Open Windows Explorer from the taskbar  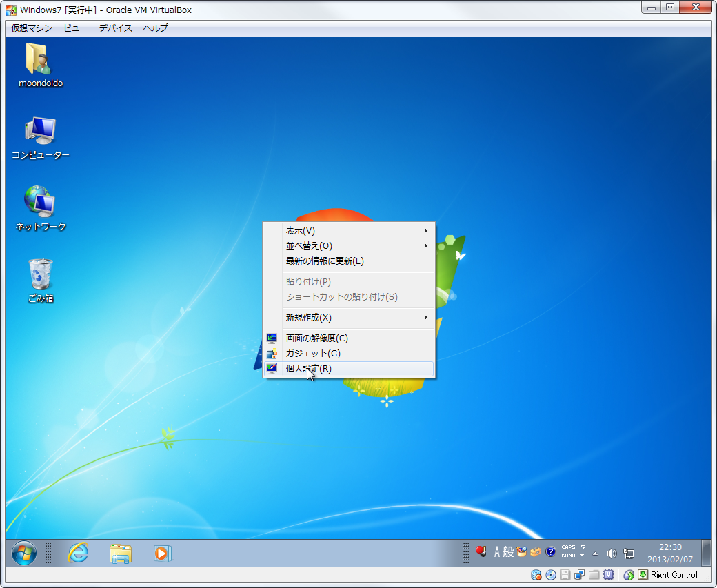pos(121,553)
